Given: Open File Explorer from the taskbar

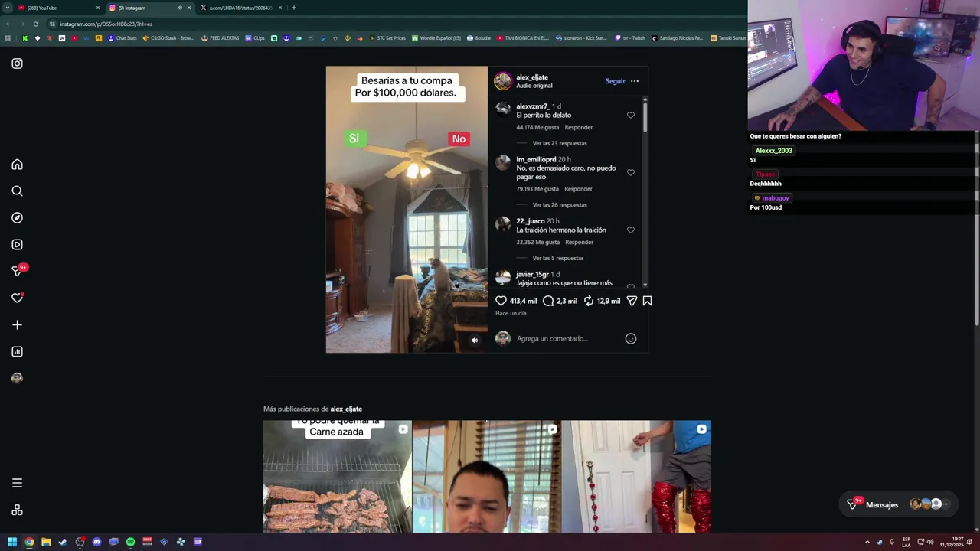Looking at the screenshot, I should click(46, 542).
